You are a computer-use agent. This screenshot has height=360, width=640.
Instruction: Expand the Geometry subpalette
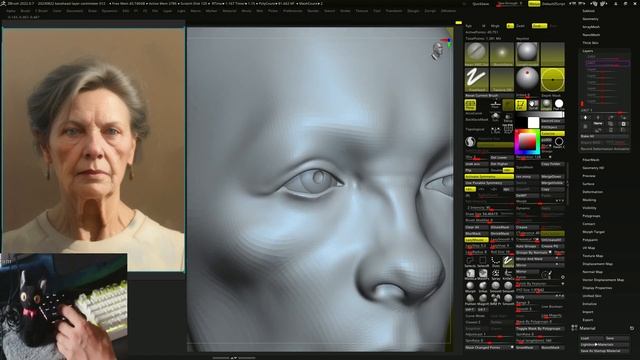(590, 19)
